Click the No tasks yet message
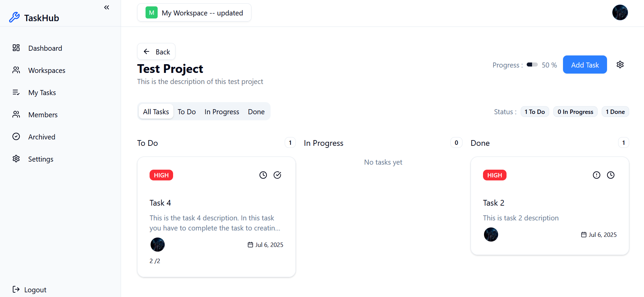This screenshot has width=644, height=297. pyautogui.click(x=383, y=162)
